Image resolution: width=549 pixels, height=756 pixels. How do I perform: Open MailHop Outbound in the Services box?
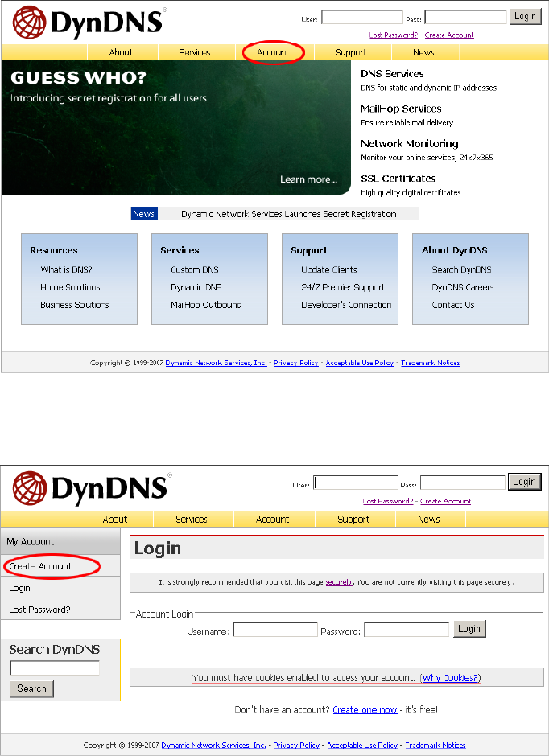[x=206, y=305]
